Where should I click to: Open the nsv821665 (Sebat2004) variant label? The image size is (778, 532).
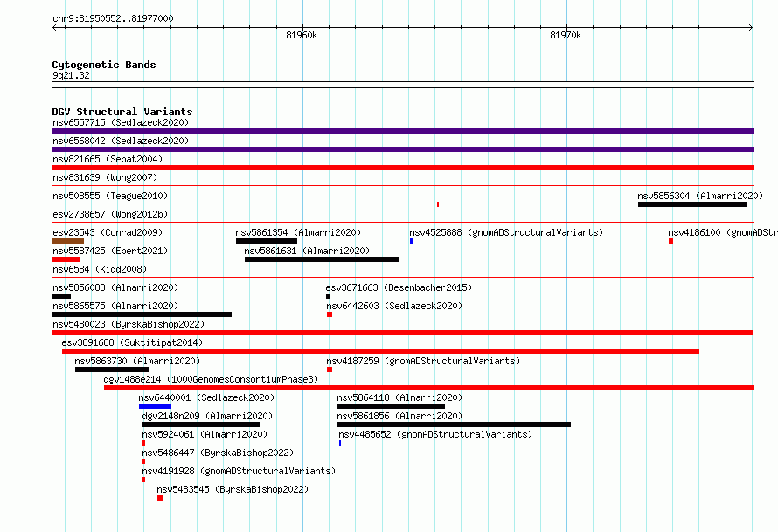[x=108, y=159]
